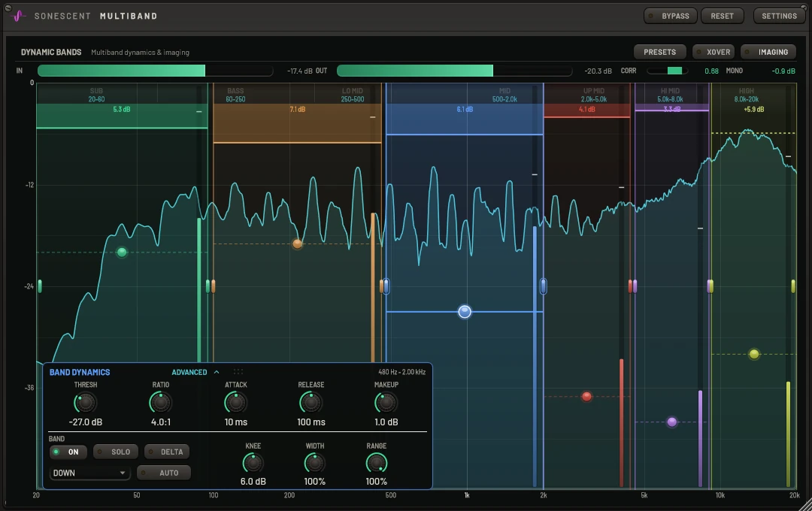
Task: Select the purple HI MID band threshold node
Action: click(x=671, y=422)
